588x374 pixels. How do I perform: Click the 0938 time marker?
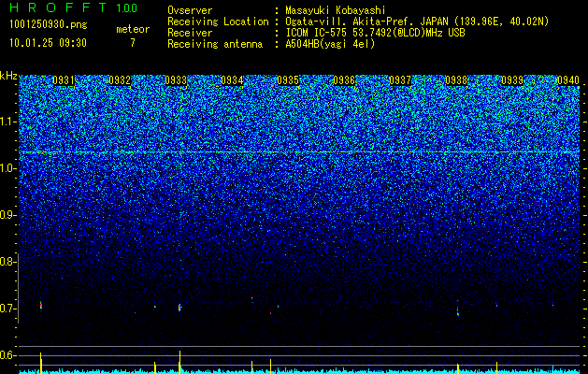coord(456,80)
